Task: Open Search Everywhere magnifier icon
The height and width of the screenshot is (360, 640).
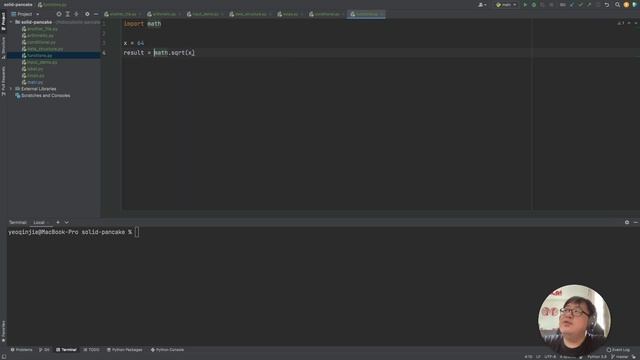Action: [617, 4]
